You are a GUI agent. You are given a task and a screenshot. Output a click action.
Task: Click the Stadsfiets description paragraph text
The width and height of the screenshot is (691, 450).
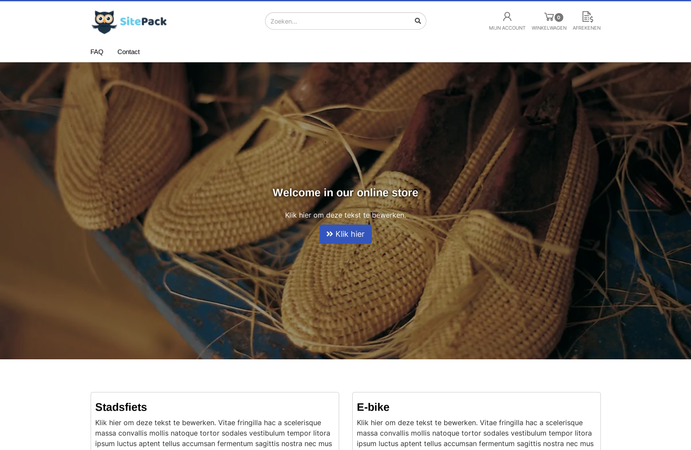coord(214,433)
